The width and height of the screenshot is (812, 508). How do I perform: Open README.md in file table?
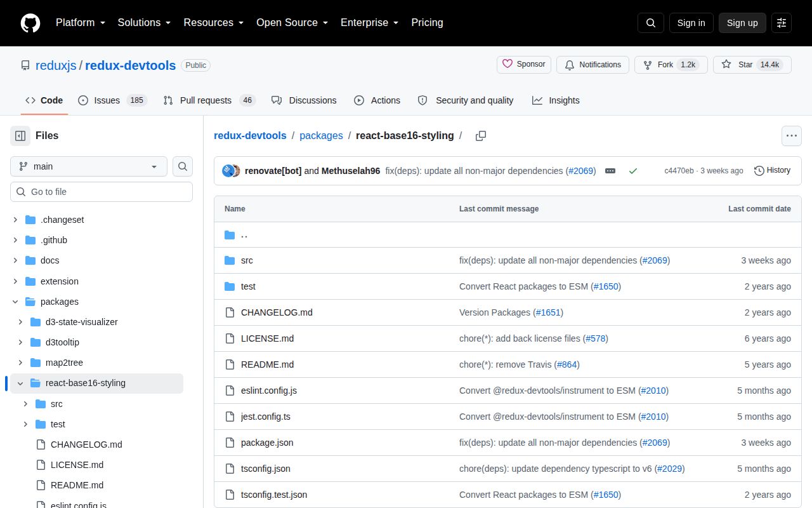pos(267,364)
